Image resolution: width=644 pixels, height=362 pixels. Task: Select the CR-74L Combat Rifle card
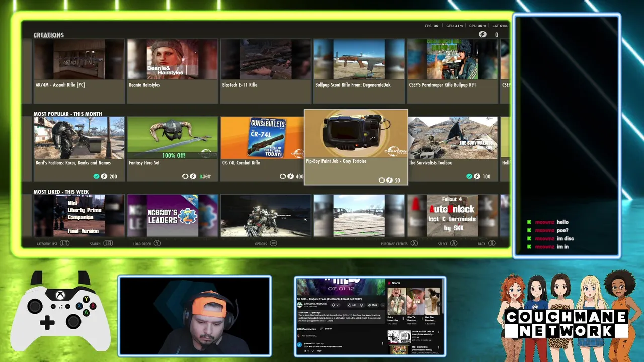point(262,149)
